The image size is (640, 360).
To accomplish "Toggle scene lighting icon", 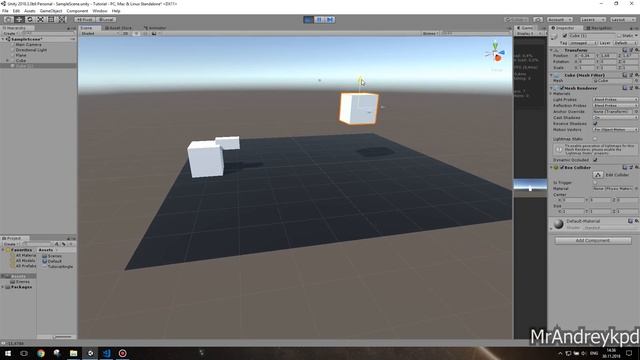I will pyautogui.click(x=136, y=33).
